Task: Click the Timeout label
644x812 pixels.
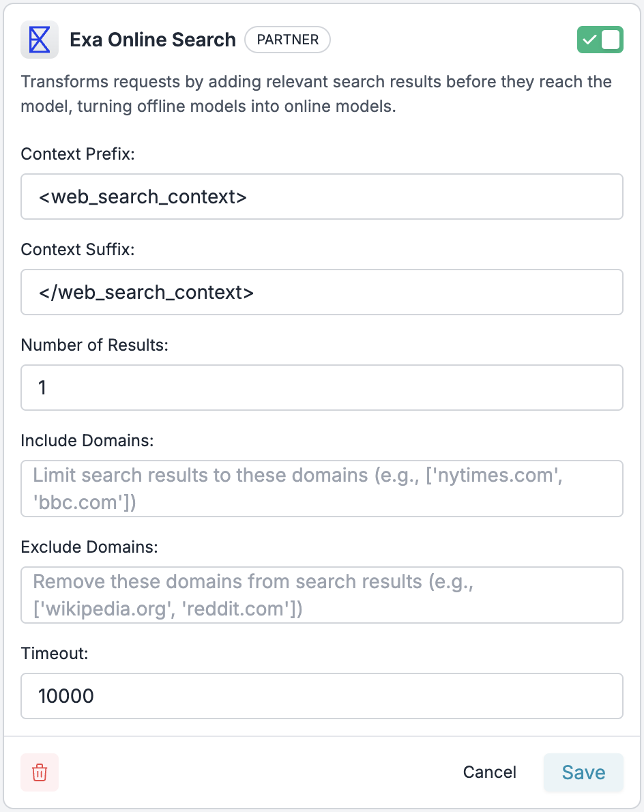Action: (x=55, y=654)
